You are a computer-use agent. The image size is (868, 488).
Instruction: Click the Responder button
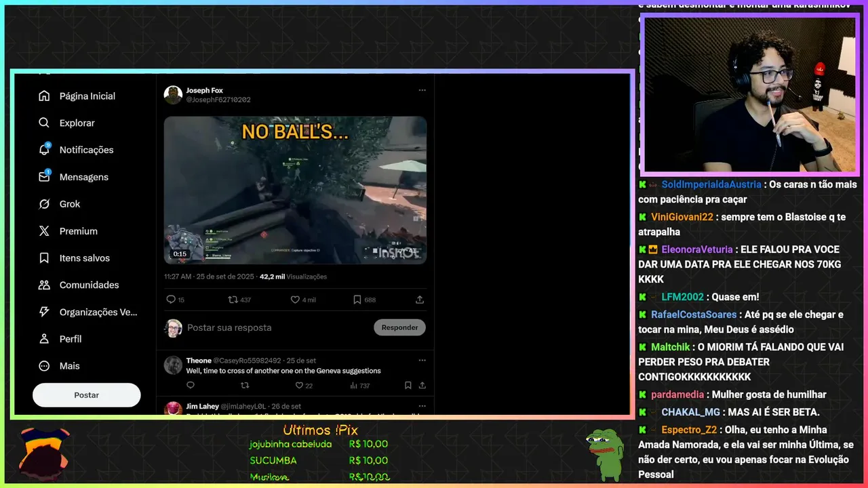399,327
